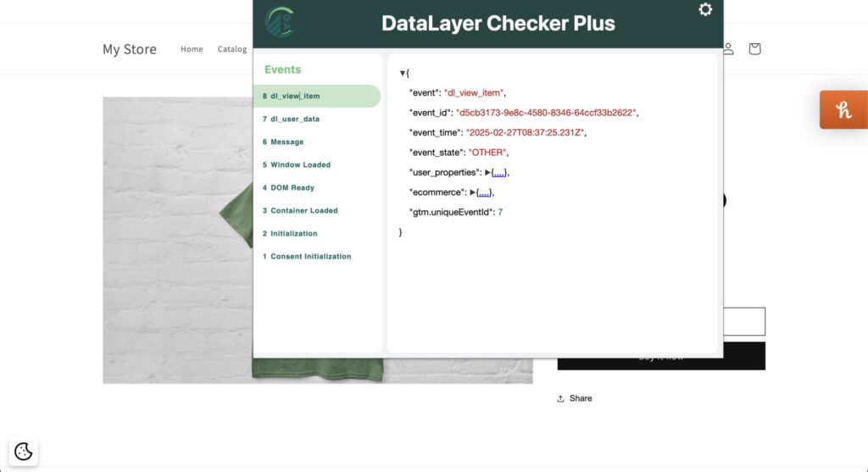Open DataLayer Checker Plus settings gear
Image resolution: width=868 pixels, height=472 pixels.
(x=705, y=10)
